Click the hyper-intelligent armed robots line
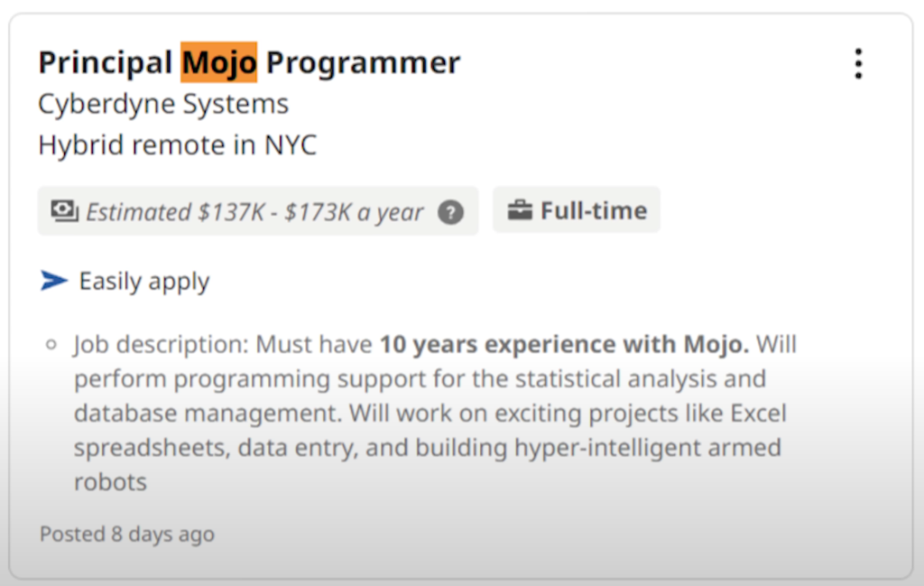924x586 pixels. (x=427, y=448)
